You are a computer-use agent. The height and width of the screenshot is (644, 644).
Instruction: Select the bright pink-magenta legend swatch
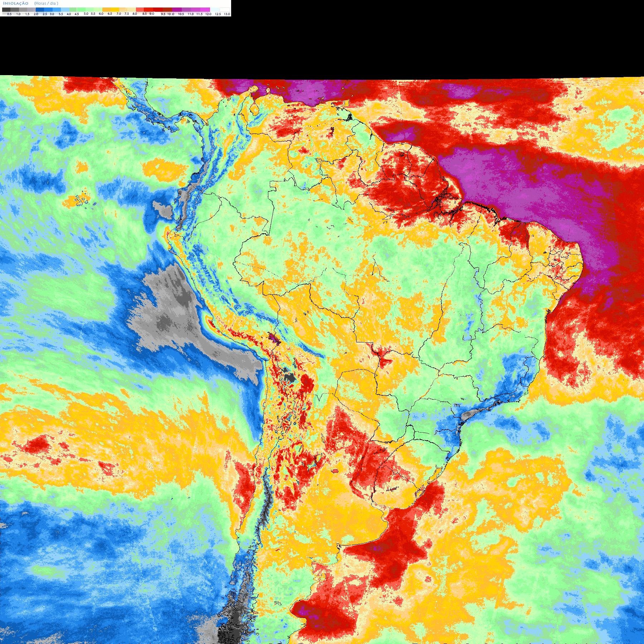(205, 10)
